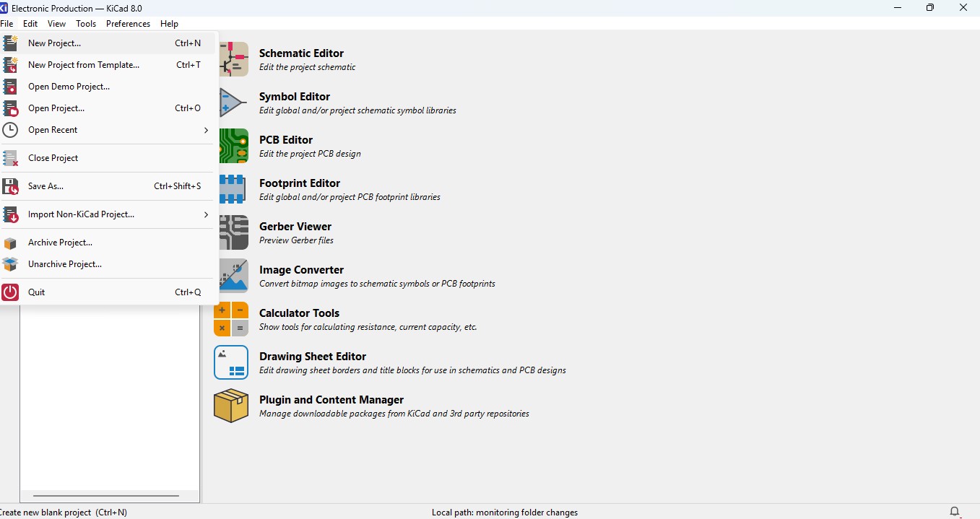
Task: Click the Archive Project box icon
Action: 10,243
